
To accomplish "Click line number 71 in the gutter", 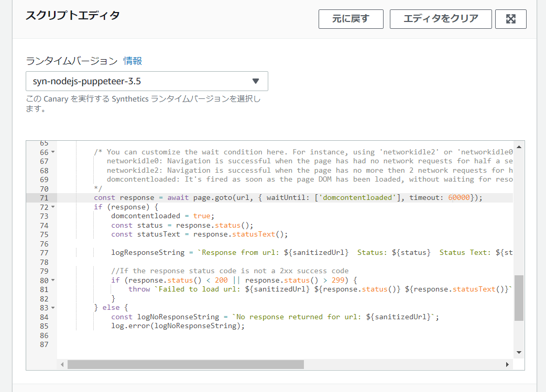I will point(43,198).
